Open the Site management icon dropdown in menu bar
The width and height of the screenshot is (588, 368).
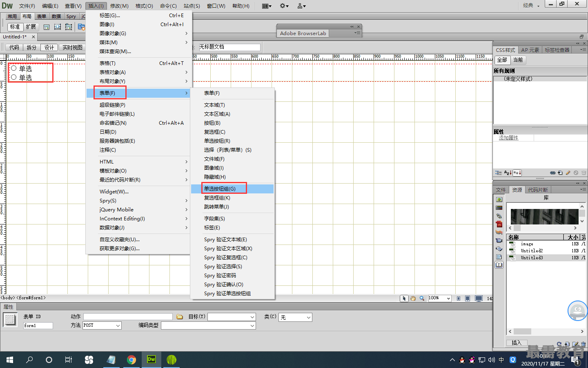point(302,6)
